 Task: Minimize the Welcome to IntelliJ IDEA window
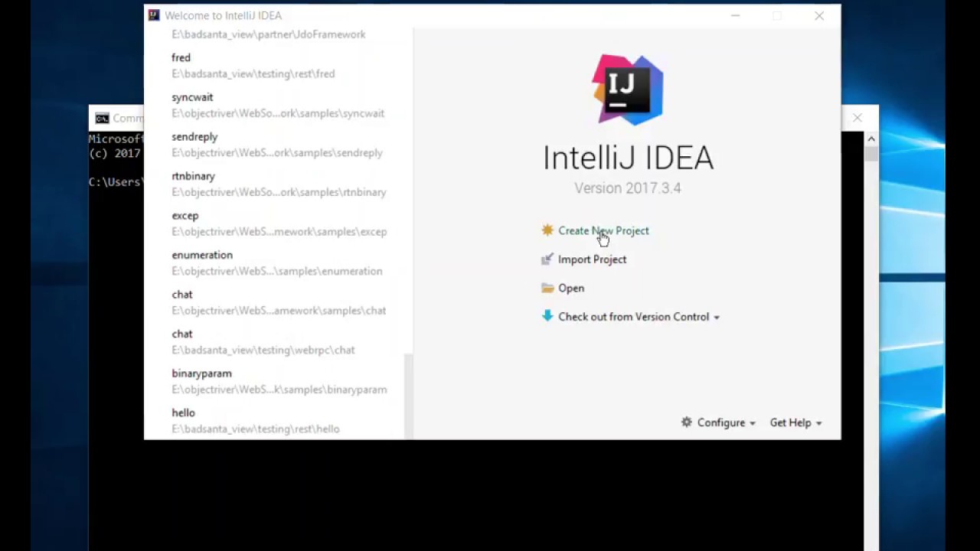point(735,15)
